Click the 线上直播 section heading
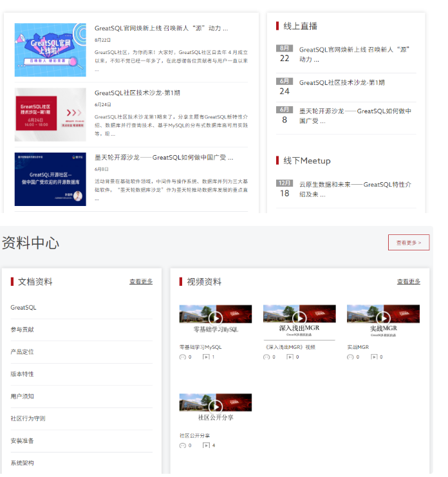The image size is (448, 477). pyautogui.click(x=300, y=26)
